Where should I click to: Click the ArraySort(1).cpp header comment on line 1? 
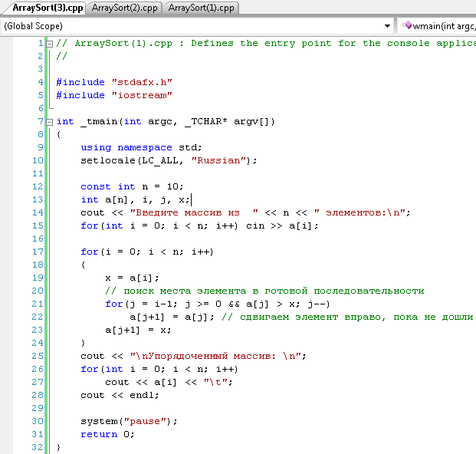point(266,44)
